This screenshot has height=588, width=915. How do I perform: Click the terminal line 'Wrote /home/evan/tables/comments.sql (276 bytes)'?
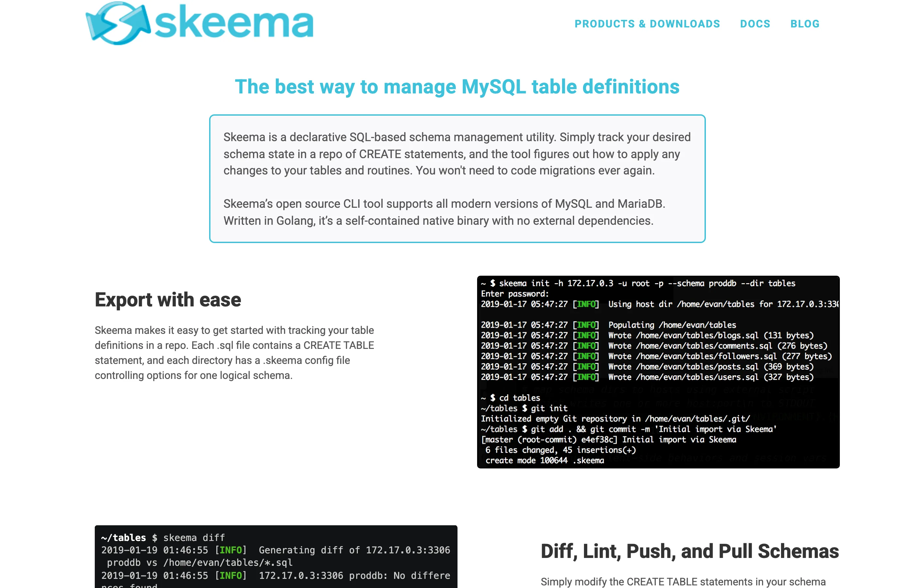(x=718, y=346)
